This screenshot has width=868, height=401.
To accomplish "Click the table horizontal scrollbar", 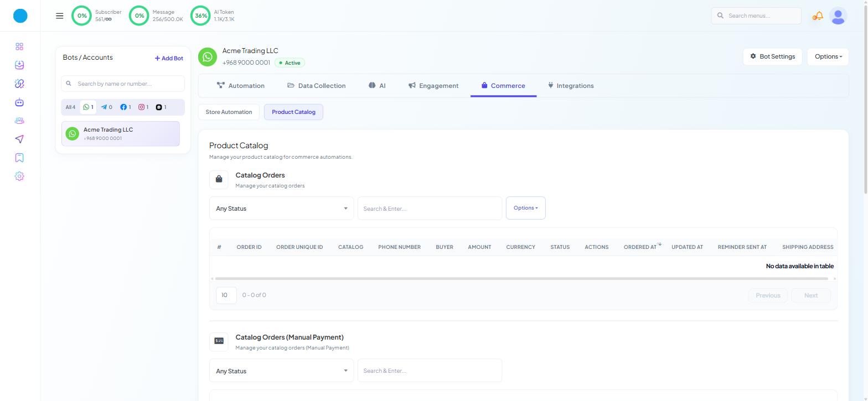I will [x=521, y=279].
